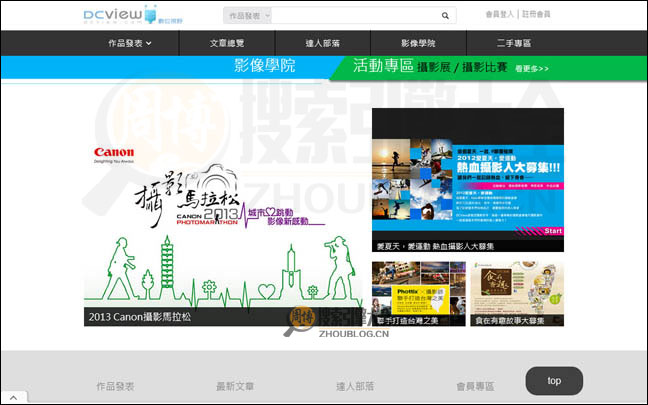Expand the 作品發表 navigation menu
The height and width of the screenshot is (405, 648).
[x=130, y=43]
